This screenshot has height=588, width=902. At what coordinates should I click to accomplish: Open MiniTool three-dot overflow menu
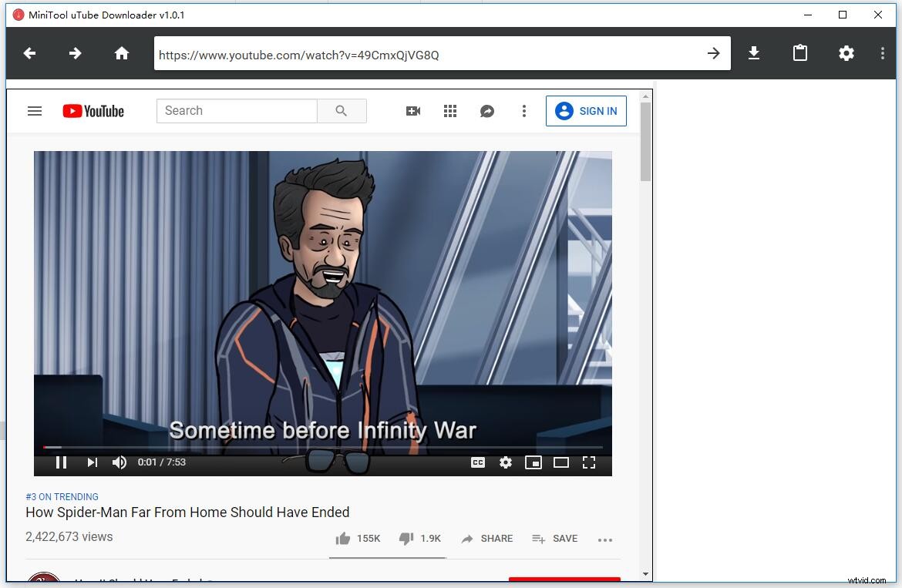883,53
